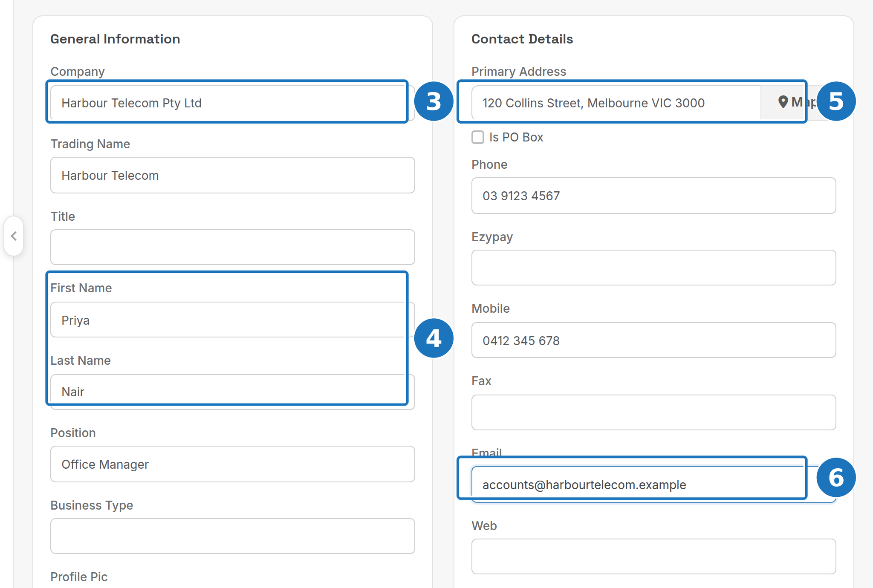Select the Profile Pic label
The width and height of the screenshot is (873, 588).
tap(79, 577)
